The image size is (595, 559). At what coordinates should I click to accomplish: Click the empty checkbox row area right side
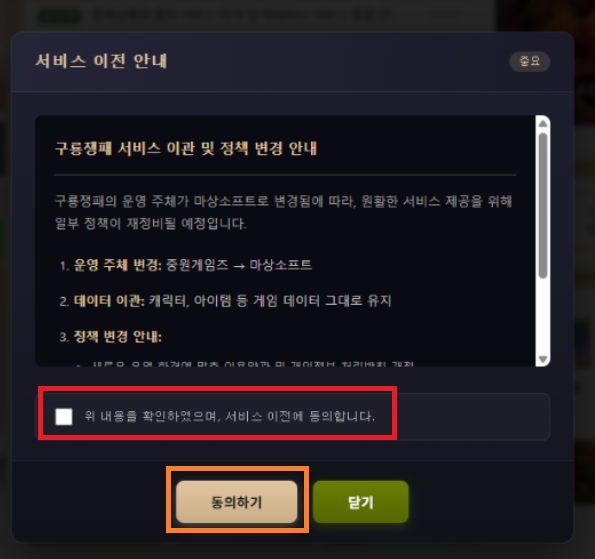coord(473,417)
